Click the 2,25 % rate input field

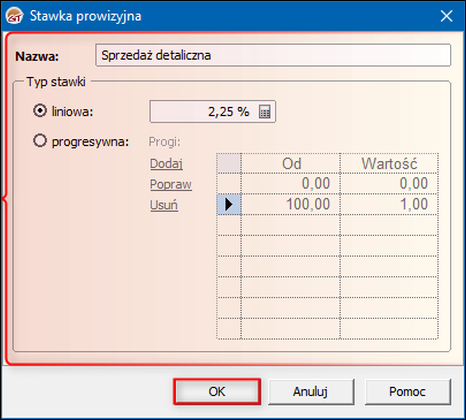pyautogui.click(x=213, y=112)
